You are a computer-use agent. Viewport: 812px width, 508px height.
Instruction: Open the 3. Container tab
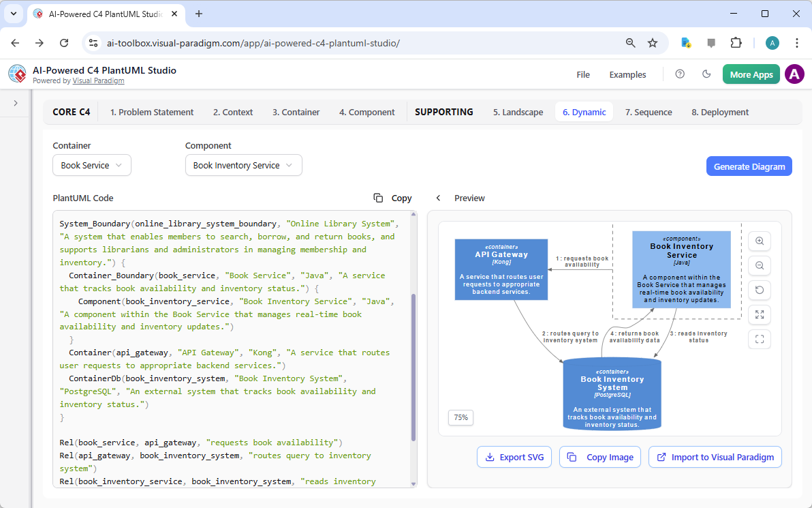click(296, 112)
